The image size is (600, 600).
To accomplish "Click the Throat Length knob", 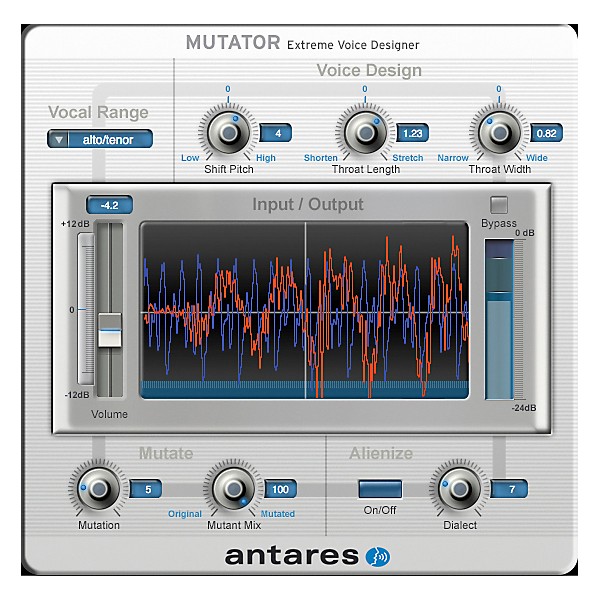I will point(365,133).
